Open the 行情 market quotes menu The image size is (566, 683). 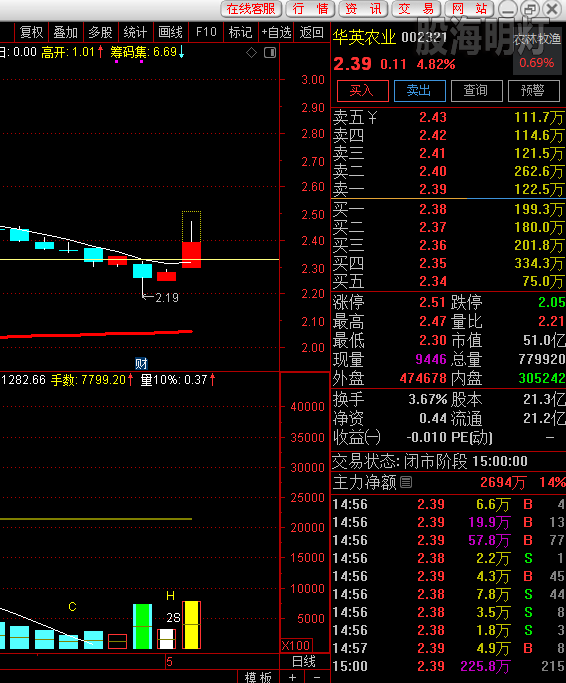pos(310,9)
